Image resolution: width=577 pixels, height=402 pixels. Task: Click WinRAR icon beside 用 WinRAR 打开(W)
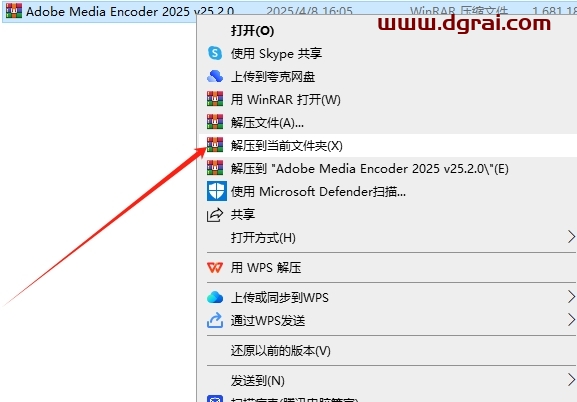(215, 99)
